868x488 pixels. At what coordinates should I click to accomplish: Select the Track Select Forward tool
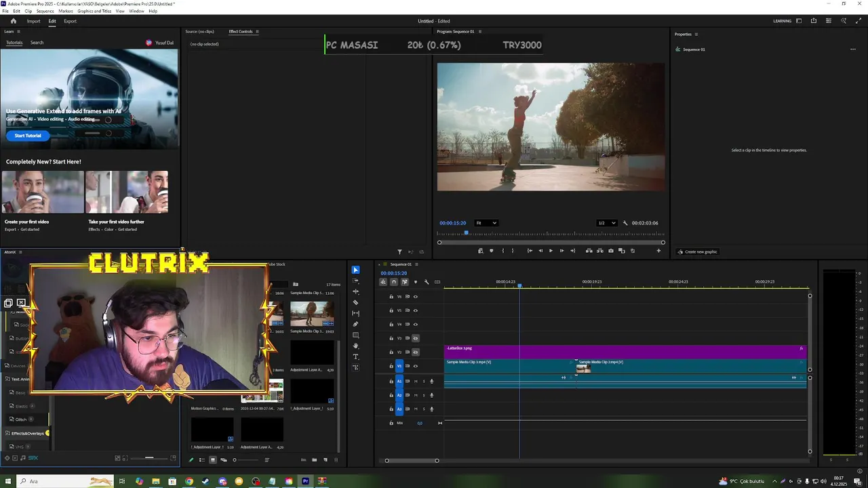click(x=355, y=281)
